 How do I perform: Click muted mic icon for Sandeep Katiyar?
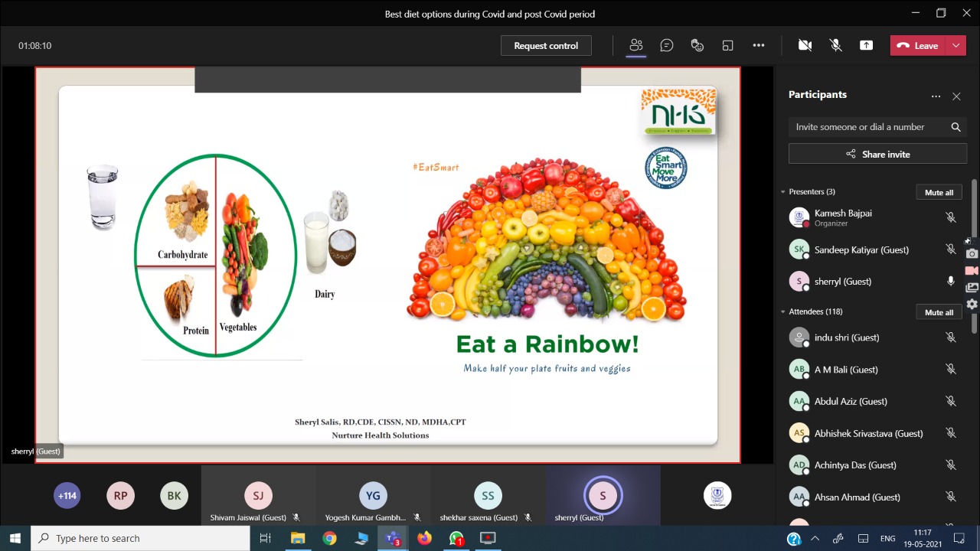tap(951, 249)
